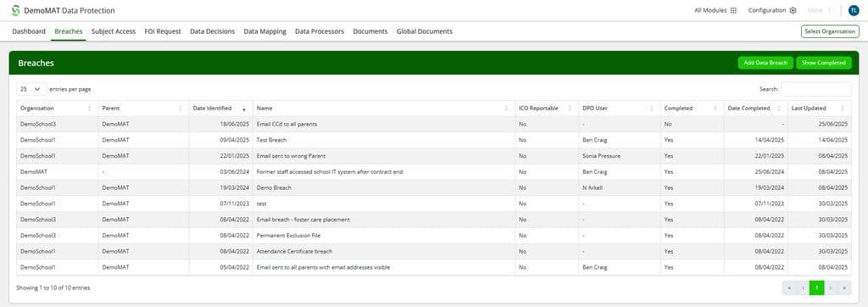The width and height of the screenshot is (868, 307).
Task: Sort by Date Completed column arrows
Action: point(779,109)
